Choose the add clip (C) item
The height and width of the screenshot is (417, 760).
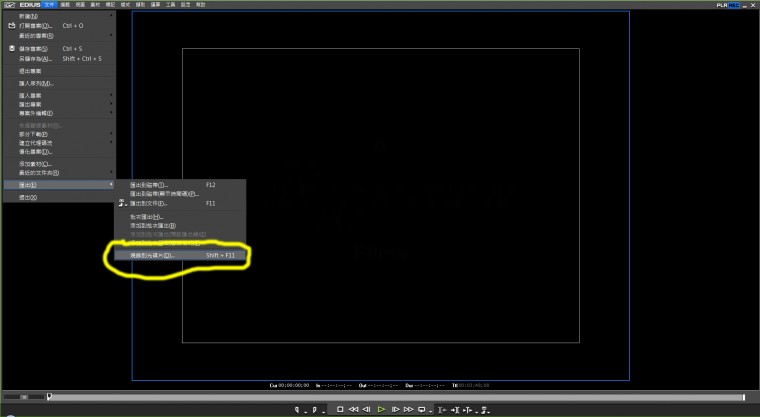click(59, 164)
